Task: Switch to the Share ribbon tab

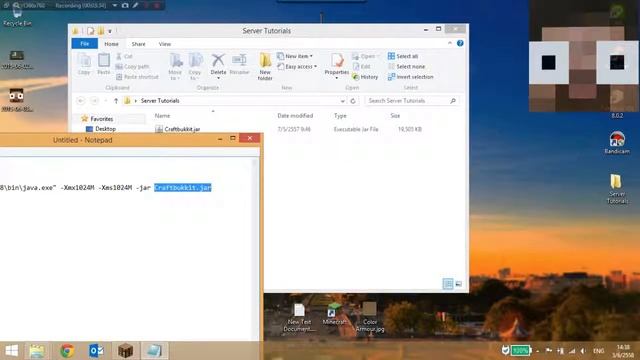Action: [x=138, y=44]
